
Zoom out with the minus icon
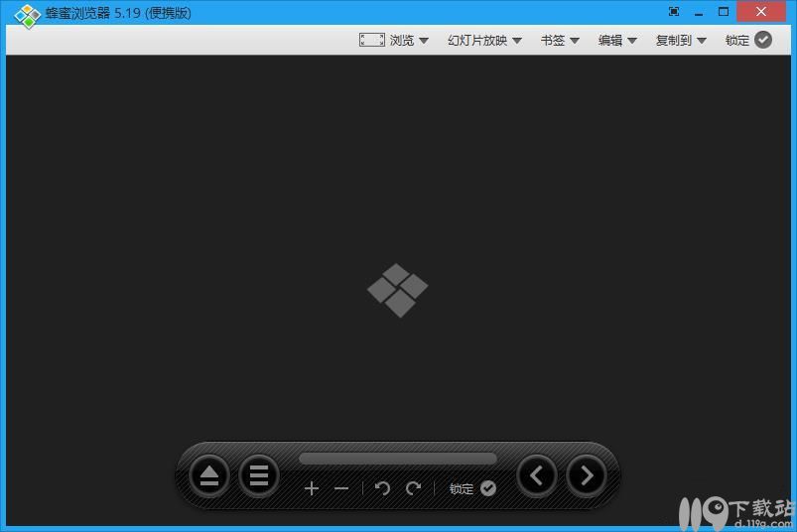(341, 488)
